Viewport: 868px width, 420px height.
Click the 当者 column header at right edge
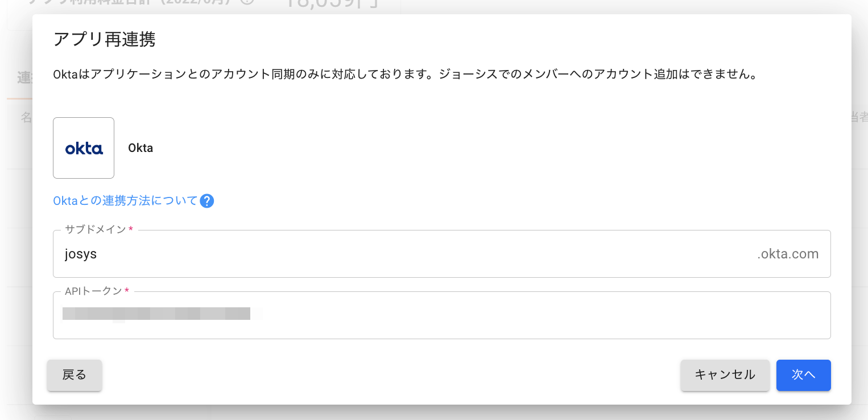(x=859, y=117)
